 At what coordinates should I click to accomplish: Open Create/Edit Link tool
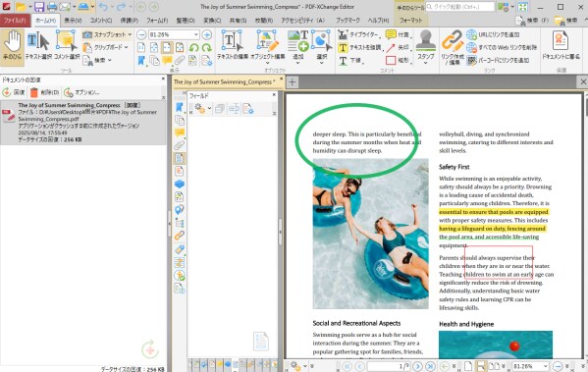pyautogui.click(x=453, y=46)
